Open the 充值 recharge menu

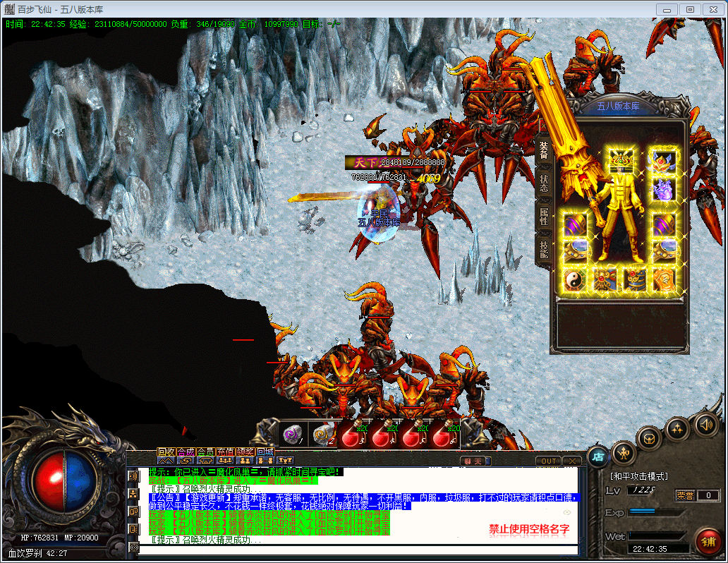click(225, 452)
